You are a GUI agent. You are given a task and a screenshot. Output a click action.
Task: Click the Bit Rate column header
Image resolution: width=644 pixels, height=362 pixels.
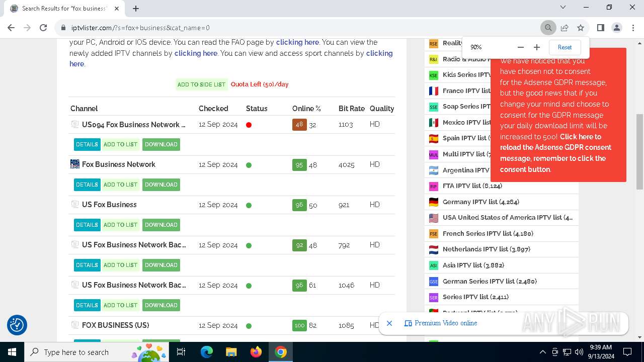352,109
